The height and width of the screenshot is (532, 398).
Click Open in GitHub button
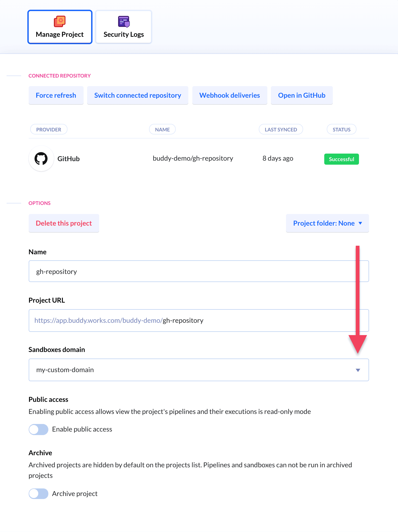[x=302, y=95]
